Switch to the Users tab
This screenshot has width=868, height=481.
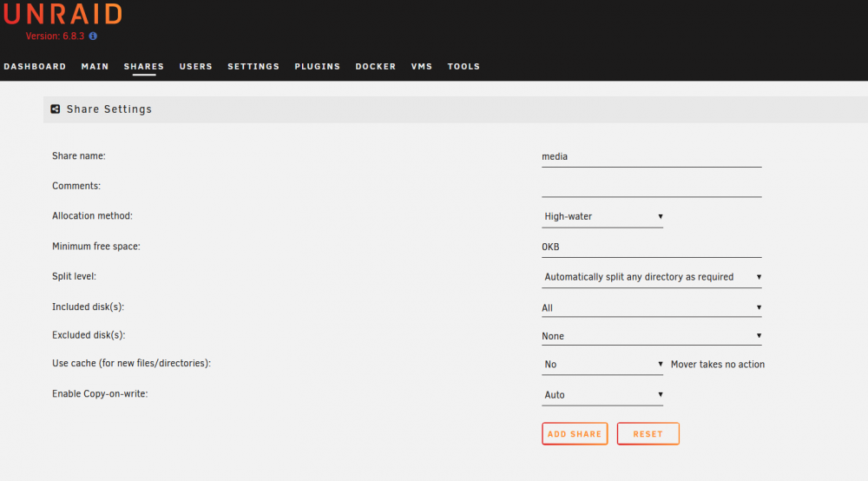click(196, 67)
